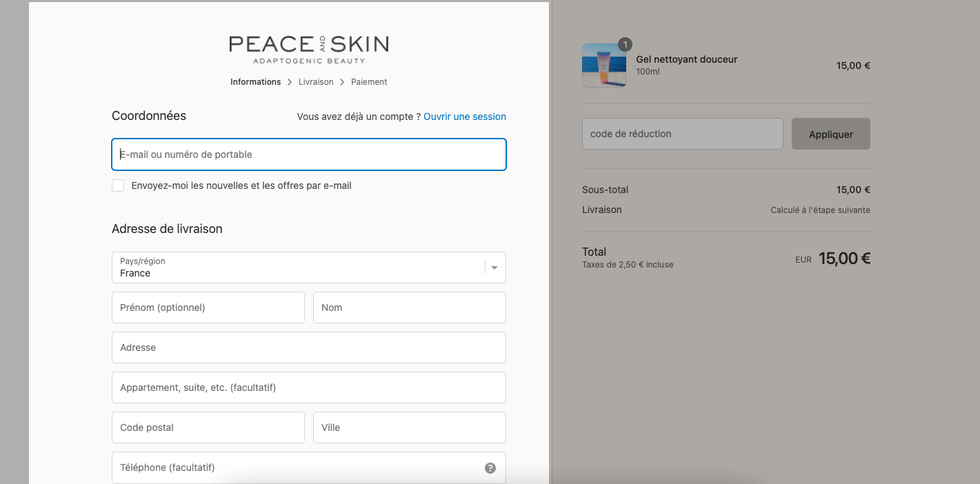Image resolution: width=980 pixels, height=484 pixels.
Task: Click the telephone field help question-mark icon
Action: coord(490,468)
